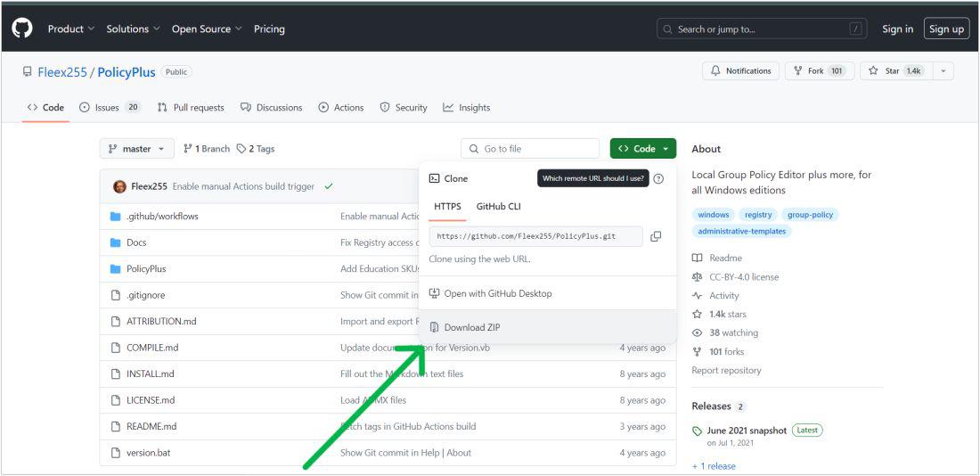This screenshot has width=980, height=476.
Task: Open LICENSE.md file
Action: coord(151,400)
